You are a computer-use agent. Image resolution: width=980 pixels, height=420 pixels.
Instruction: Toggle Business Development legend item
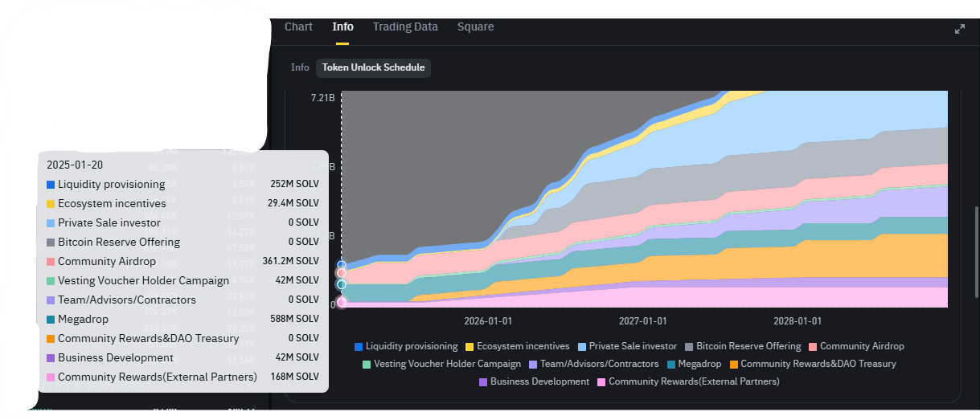point(534,381)
